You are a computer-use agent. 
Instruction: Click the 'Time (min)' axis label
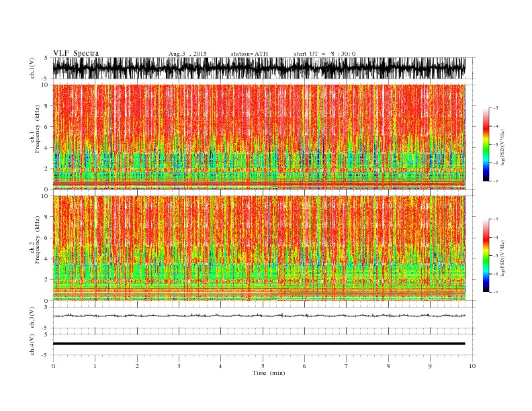pos(269,373)
